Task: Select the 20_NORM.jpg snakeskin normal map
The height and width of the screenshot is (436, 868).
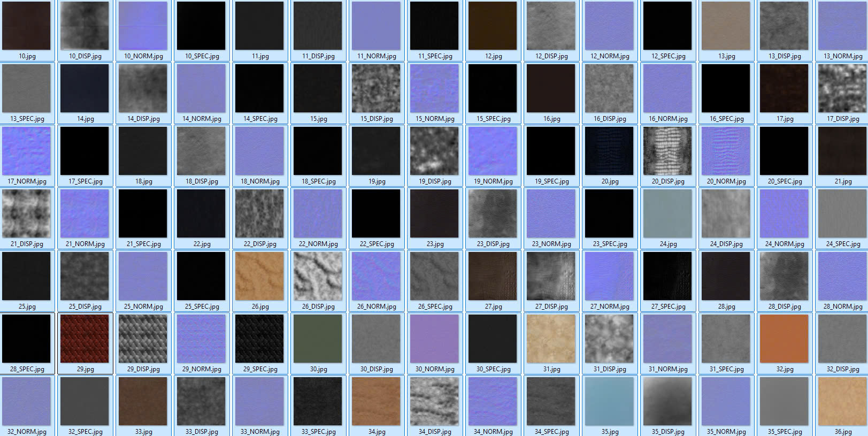Action: [726, 151]
